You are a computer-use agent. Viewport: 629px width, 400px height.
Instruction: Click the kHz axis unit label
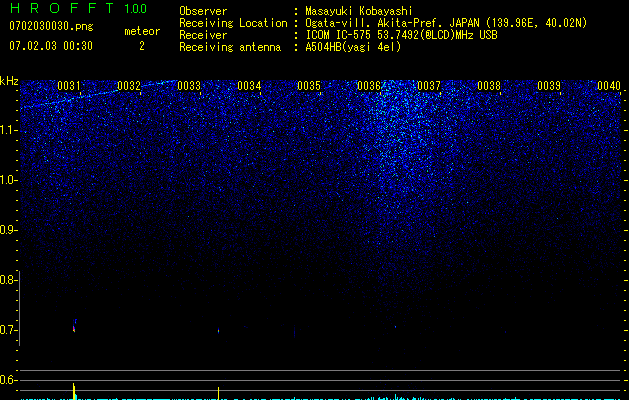click(x=9, y=81)
